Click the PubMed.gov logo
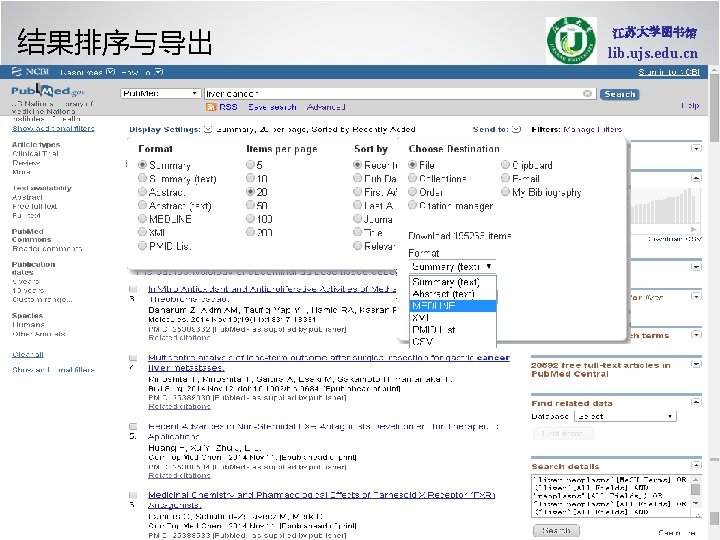Screen dimensions: 720x540 [48, 91]
